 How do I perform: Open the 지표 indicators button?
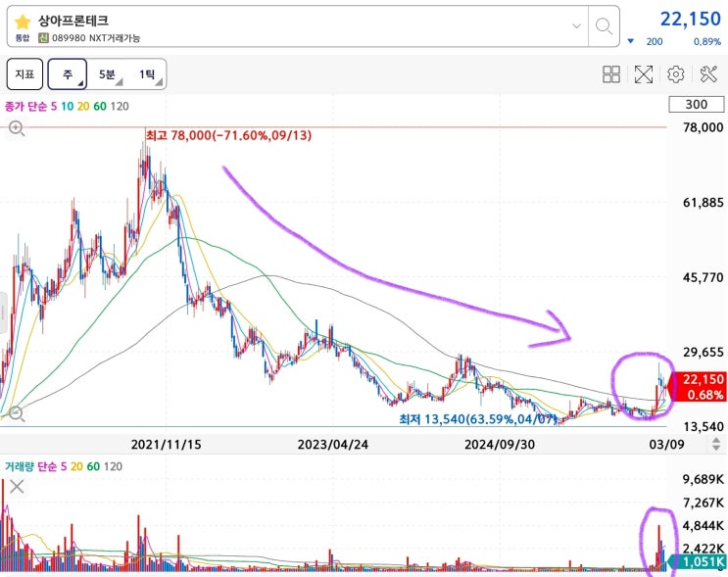24,73
